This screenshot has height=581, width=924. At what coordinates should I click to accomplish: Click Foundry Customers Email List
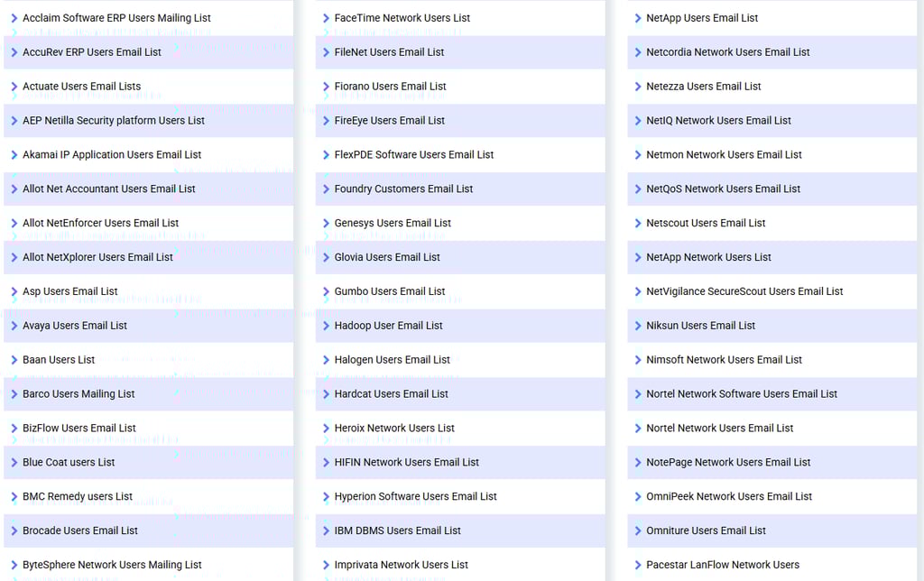click(403, 189)
